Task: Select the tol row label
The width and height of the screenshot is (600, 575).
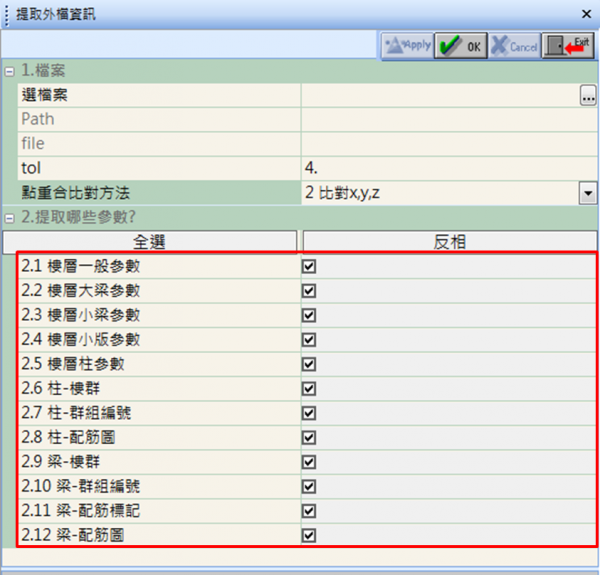Action: [31, 168]
